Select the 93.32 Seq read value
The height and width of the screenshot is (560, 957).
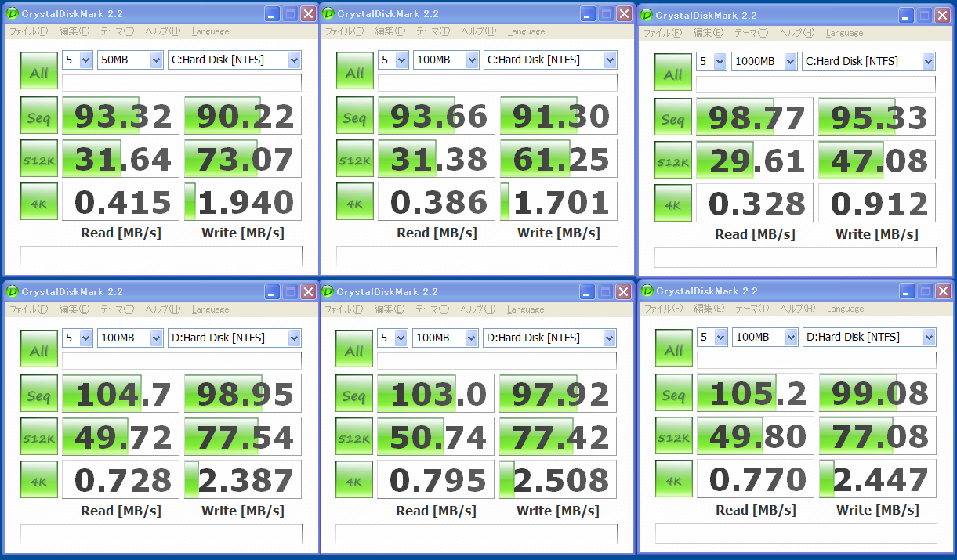pyautogui.click(x=121, y=116)
